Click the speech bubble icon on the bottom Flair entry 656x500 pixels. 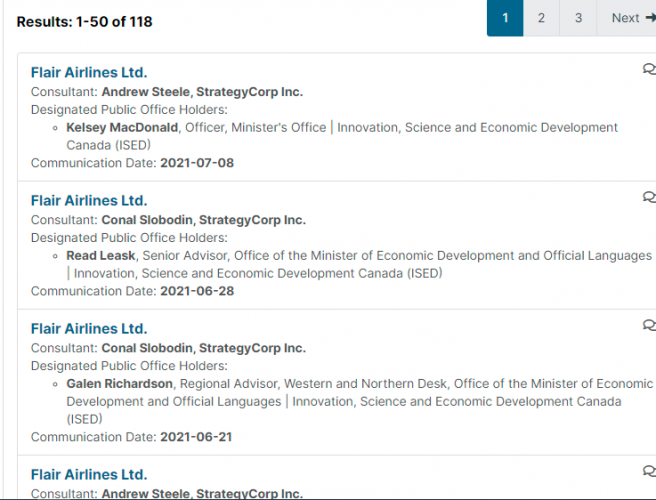(x=649, y=471)
